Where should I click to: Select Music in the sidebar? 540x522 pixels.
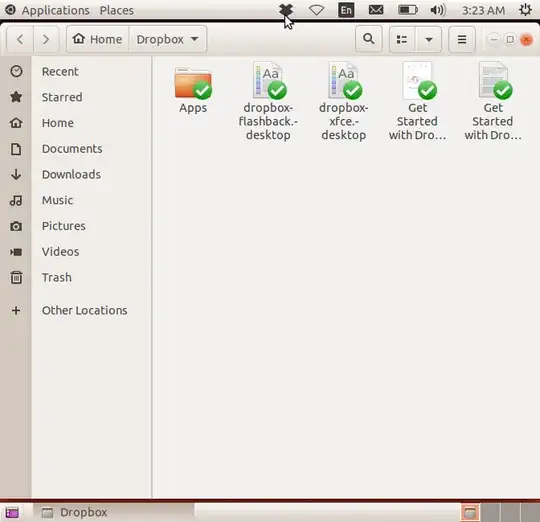[76, 200]
